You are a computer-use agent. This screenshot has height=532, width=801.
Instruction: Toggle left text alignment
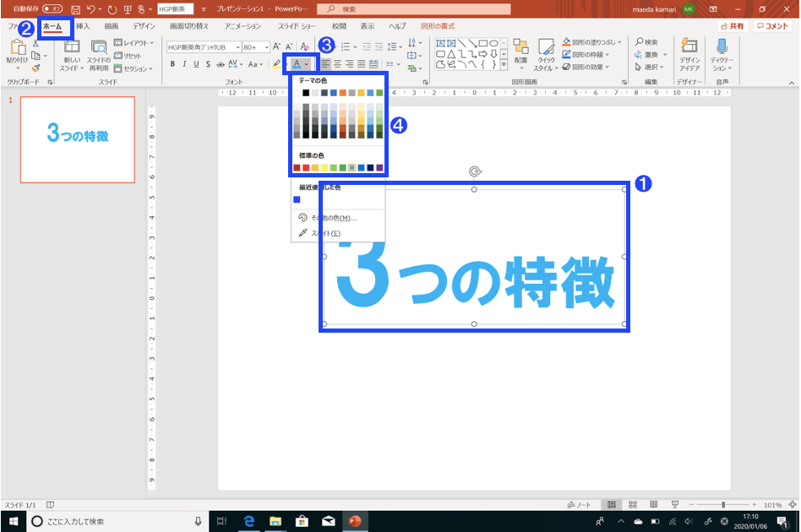coord(325,64)
